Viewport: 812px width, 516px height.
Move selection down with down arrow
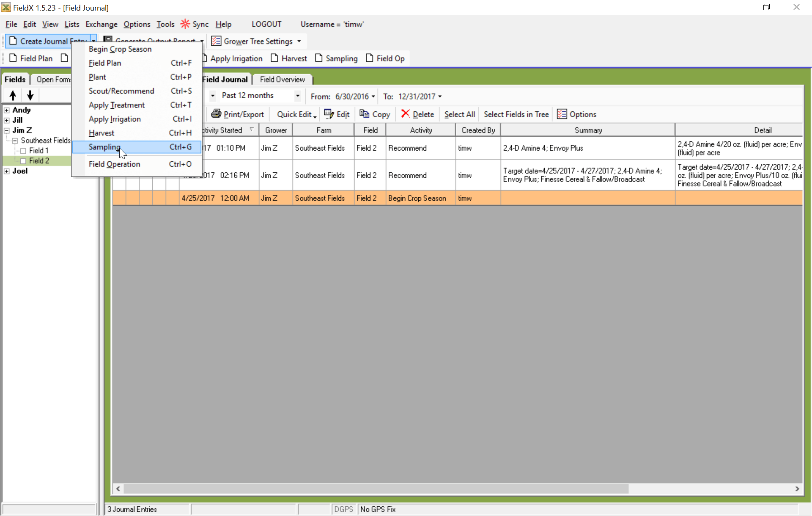(x=30, y=95)
